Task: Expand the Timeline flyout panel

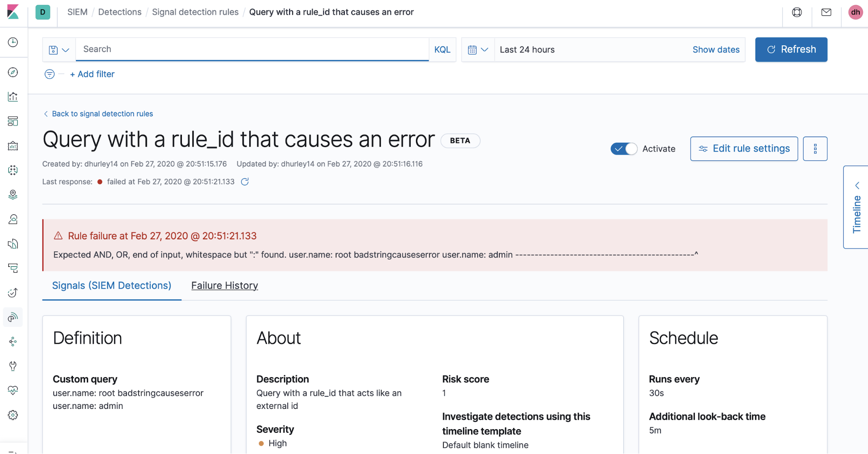Action: [856, 207]
